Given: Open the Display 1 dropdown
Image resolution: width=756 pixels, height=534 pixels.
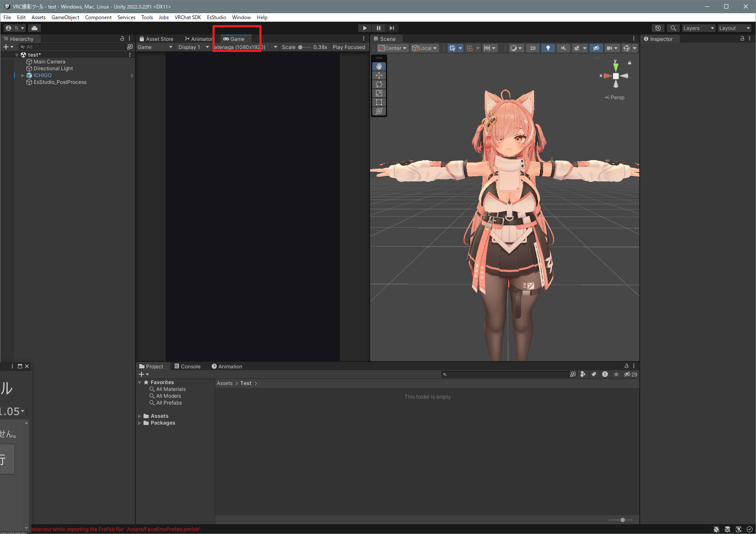Looking at the screenshot, I should coord(193,47).
